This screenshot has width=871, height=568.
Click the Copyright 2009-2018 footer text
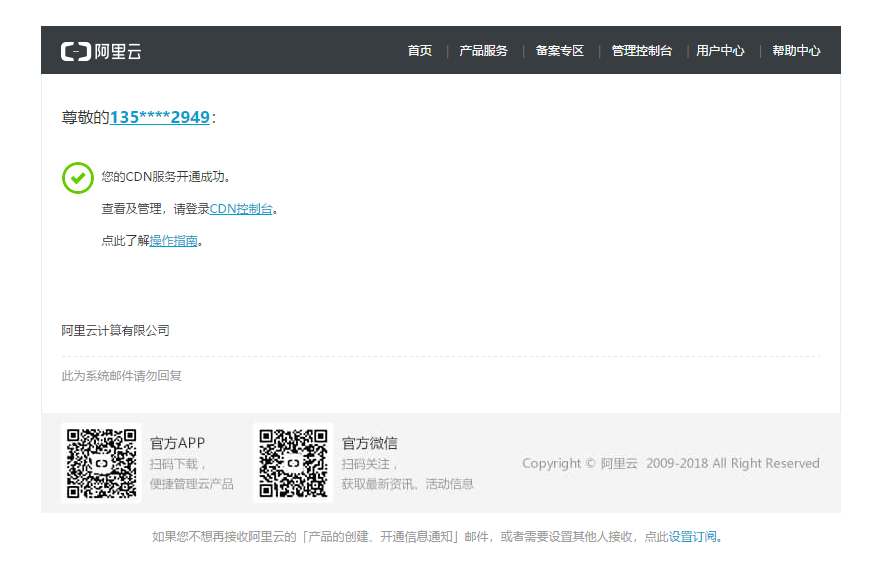(670, 464)
